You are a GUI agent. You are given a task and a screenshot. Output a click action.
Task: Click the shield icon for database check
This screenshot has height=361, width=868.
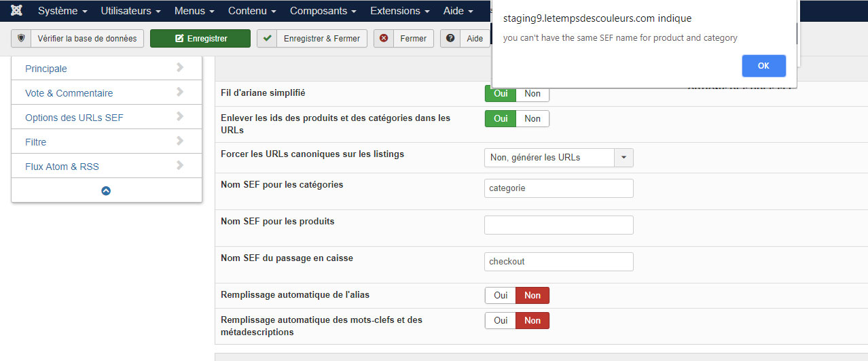point(22,39)
